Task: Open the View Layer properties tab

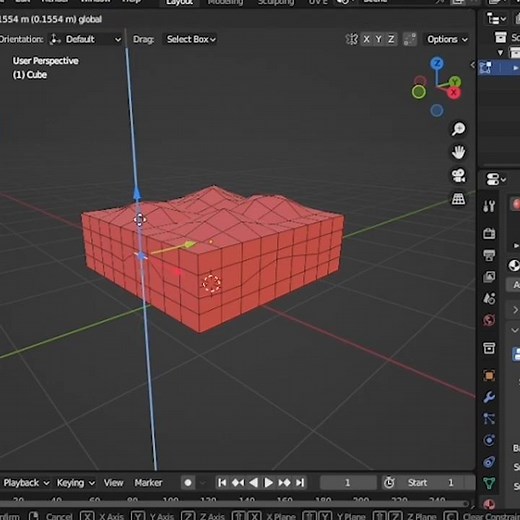Action: pos(489,277)
